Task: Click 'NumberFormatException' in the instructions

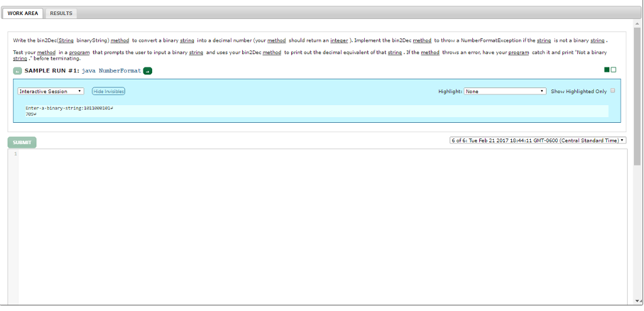Action: point(491,41)
